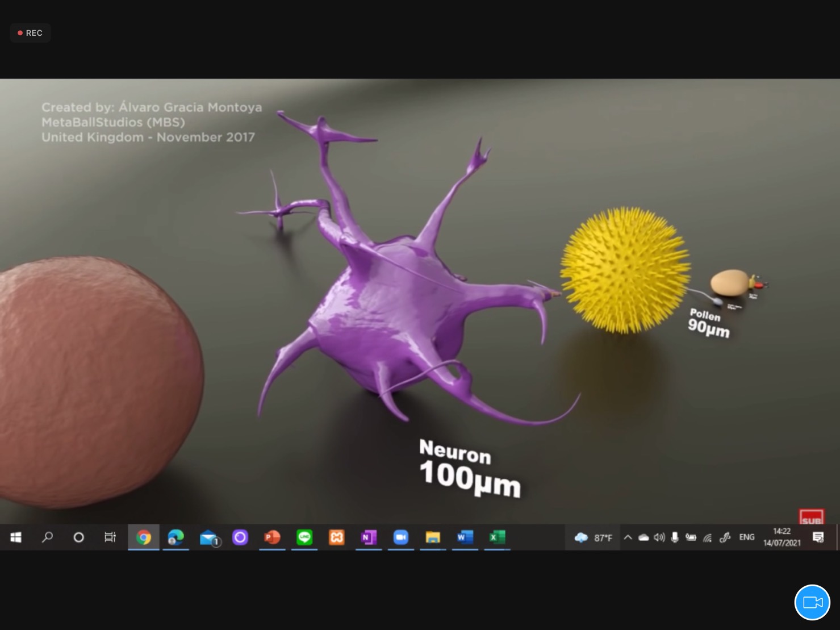This screenshot has height=630, width=840.
Task: Switch to Zoom in the taskbar
Action: coord(401,537)
